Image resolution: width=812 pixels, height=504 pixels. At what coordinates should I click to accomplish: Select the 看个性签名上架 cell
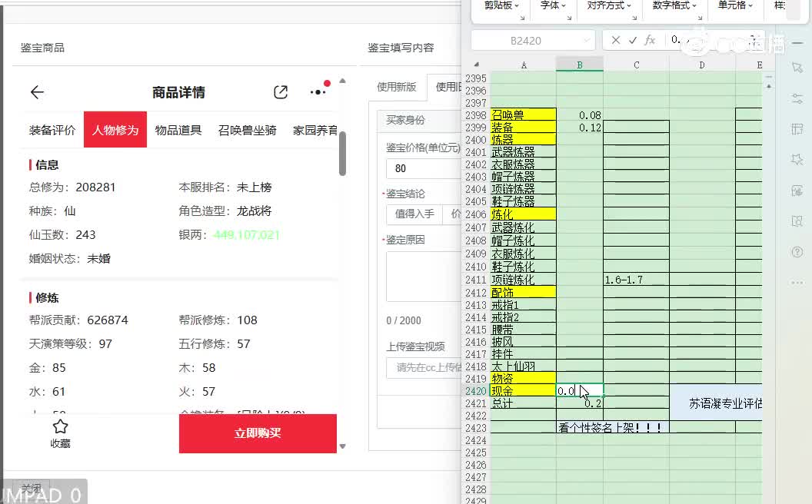pos(613,427)
